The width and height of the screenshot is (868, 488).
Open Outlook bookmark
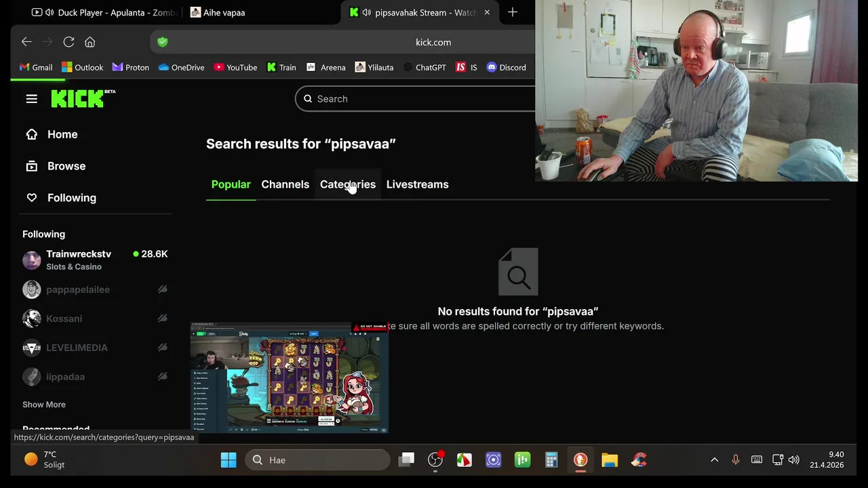click(82, 67)
